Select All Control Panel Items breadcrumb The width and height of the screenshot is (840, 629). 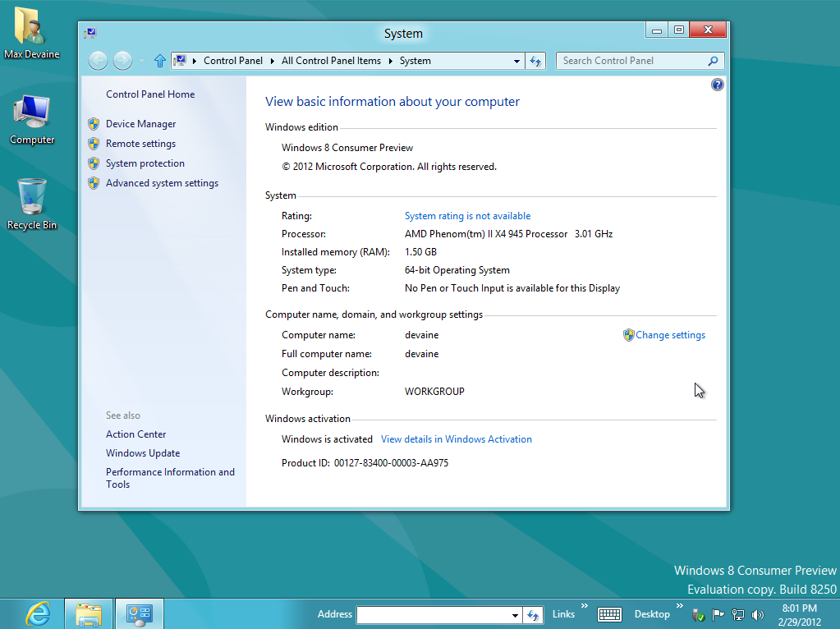tap(331, 61)
